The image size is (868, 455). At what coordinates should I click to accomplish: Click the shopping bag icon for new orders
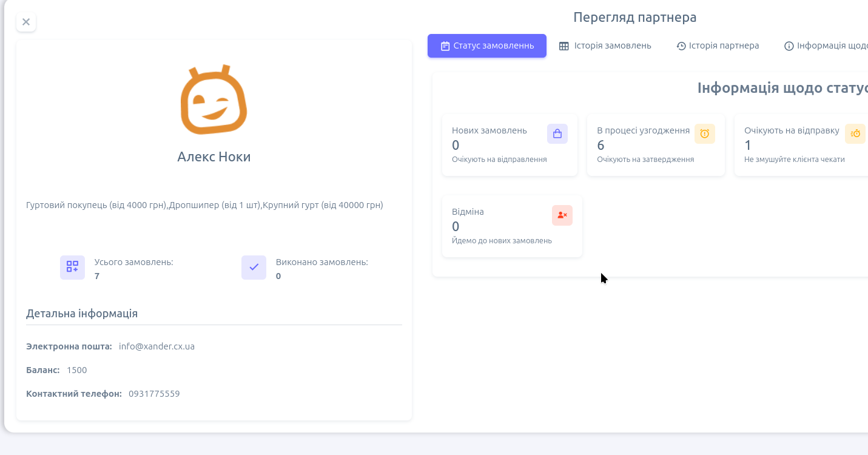557,134
